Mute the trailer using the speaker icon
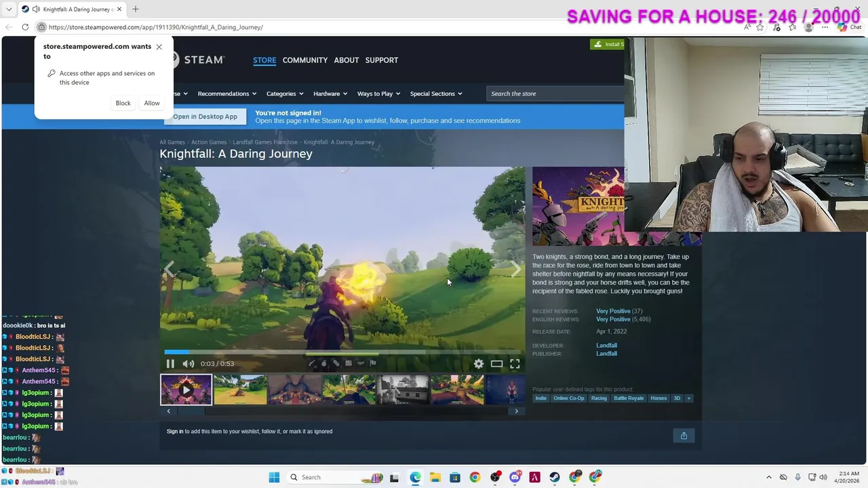 coord(189,364)
